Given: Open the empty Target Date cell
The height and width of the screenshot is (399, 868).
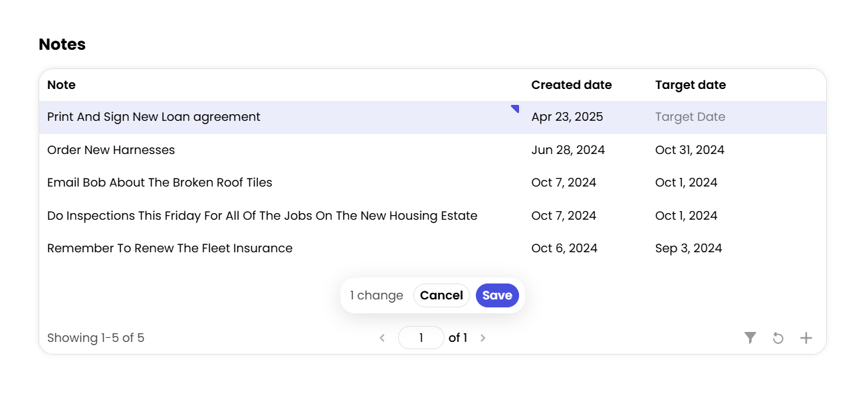Looking at the screenshot, I should [690, 117].
